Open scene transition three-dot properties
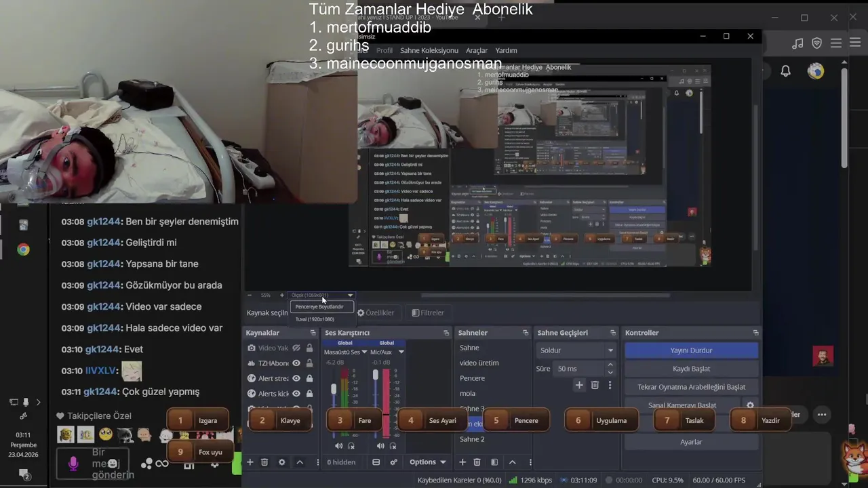868x488 pixels. click(x=610, y=385)
